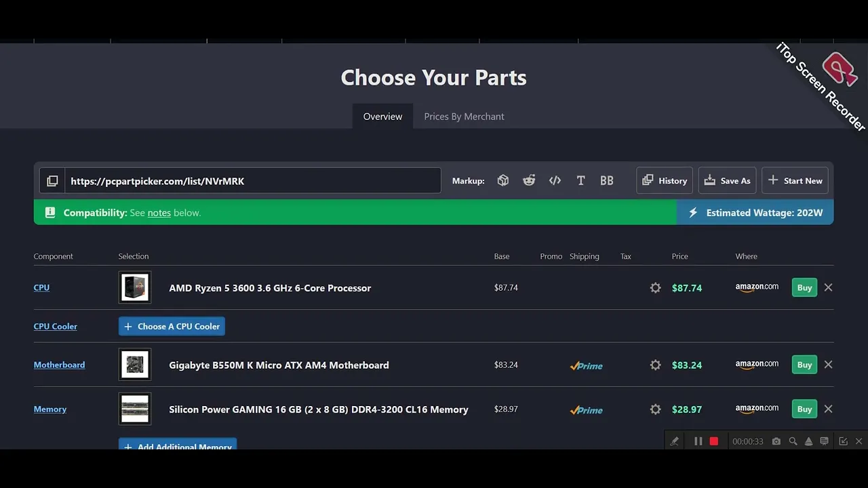Click the Prime shipping badge in Motherboard row
Image resolution: width=868 pixels, height=488 pixels.
[587, 365]
